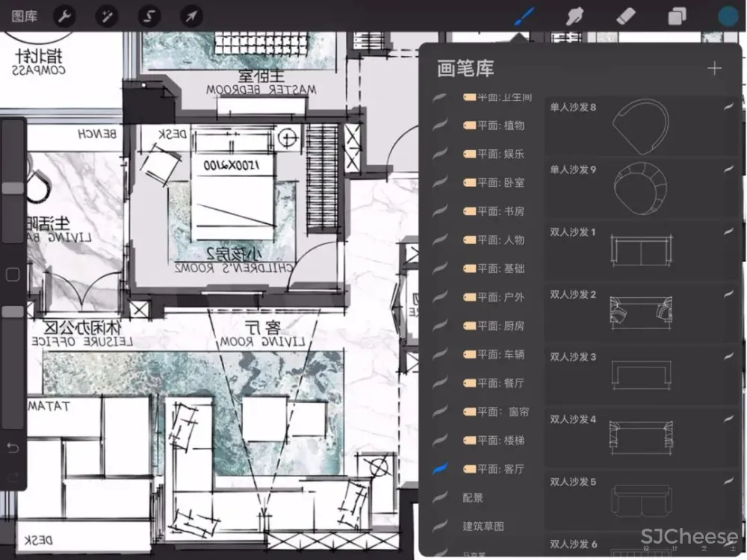Open the Layers panel icon
This screenshot has width=747, height=560.
[x=677, y=16]
